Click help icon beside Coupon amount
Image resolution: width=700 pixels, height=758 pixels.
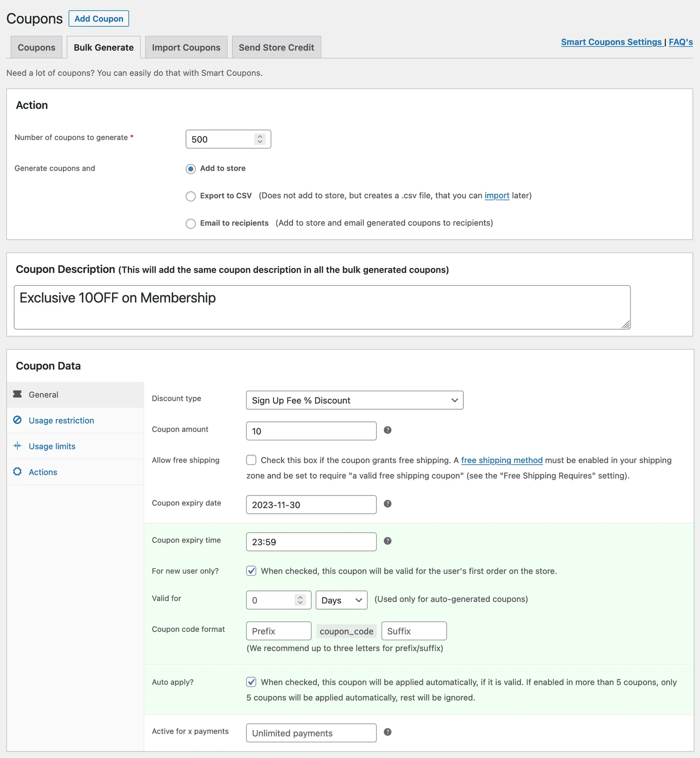pos(388,430)
